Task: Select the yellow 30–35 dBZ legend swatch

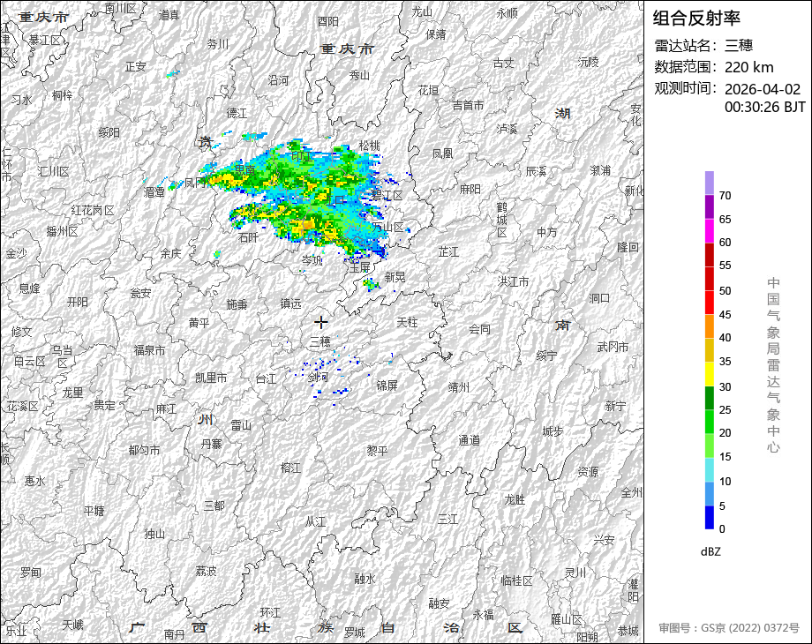Action: (710, 374)
